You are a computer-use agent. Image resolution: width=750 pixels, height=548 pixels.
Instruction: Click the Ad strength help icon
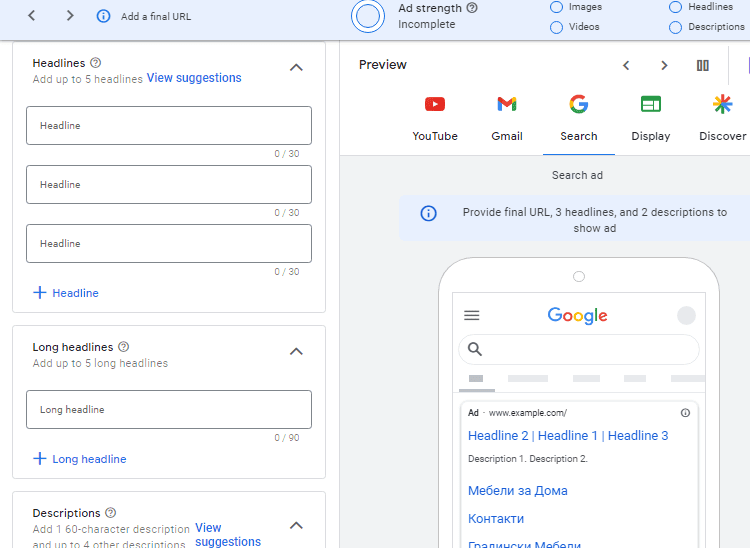tap(472, 8)
